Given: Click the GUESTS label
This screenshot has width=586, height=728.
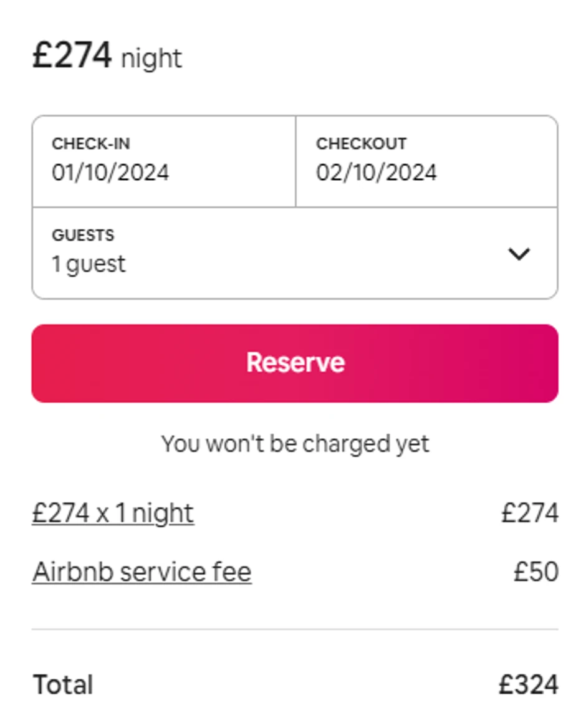Looking at the screenshot, I should coord(83,236).
